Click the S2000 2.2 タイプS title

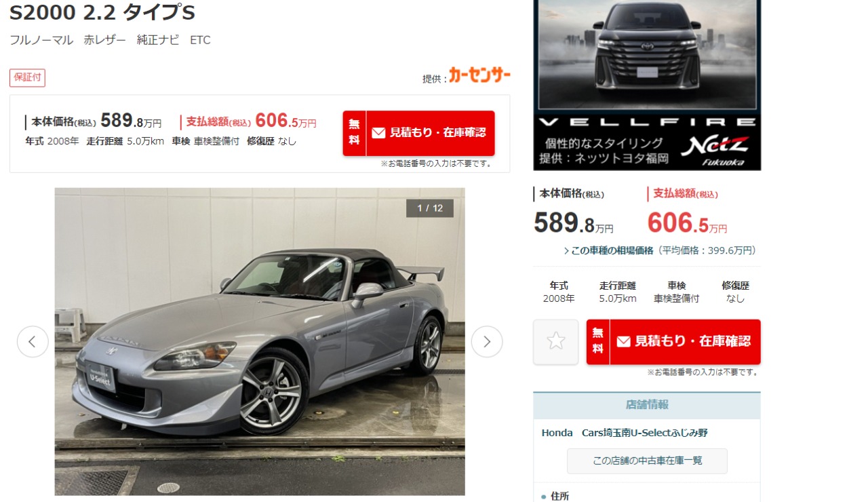pos(102,12)
